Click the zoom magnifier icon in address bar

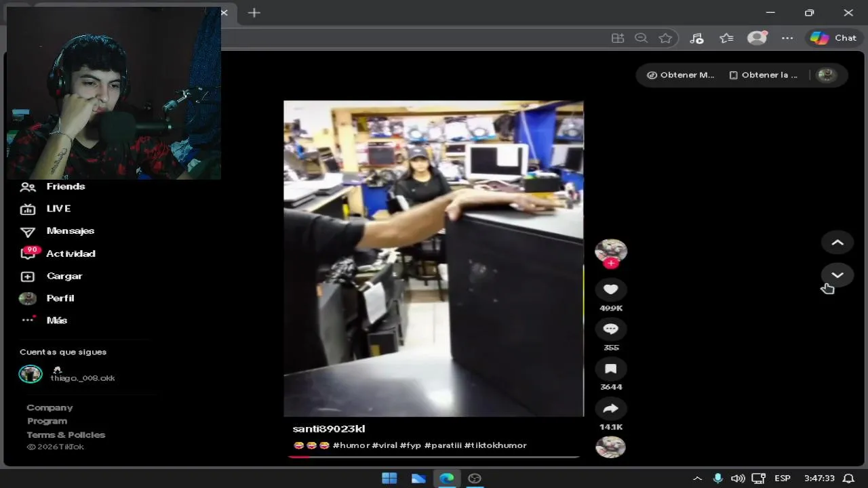point(641,38)
